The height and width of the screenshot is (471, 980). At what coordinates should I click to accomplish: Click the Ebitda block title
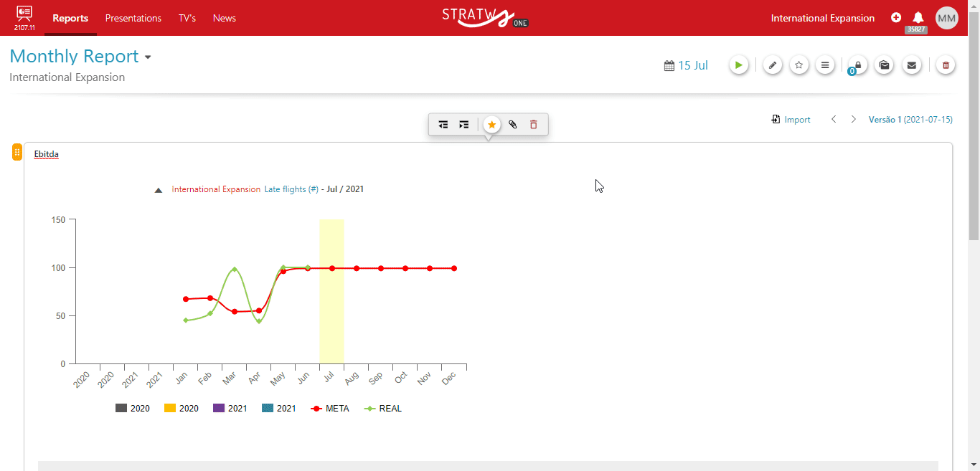click(47, 154)
